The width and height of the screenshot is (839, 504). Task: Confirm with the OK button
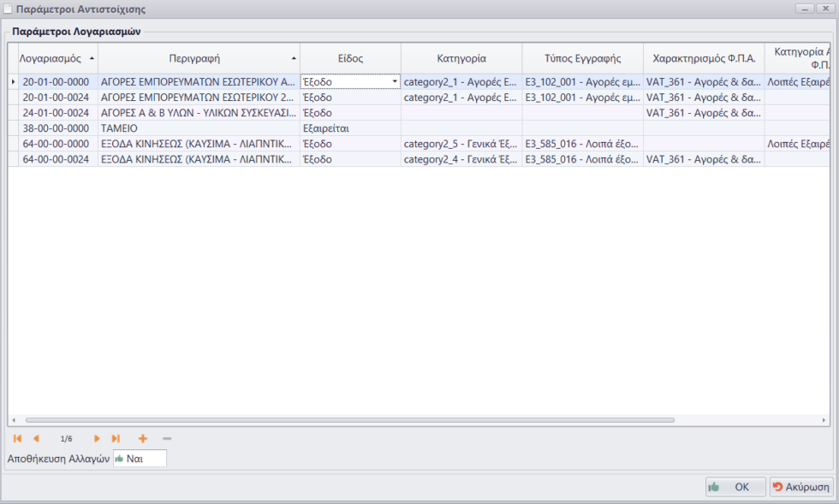tap(733, 487)
